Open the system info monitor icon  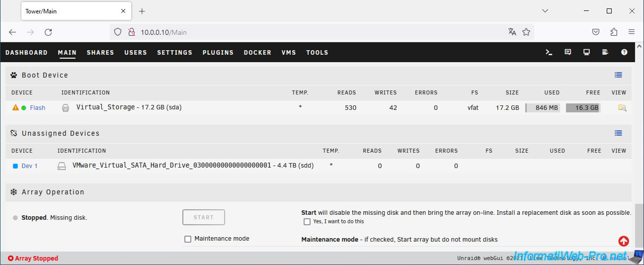coord(587,52)
